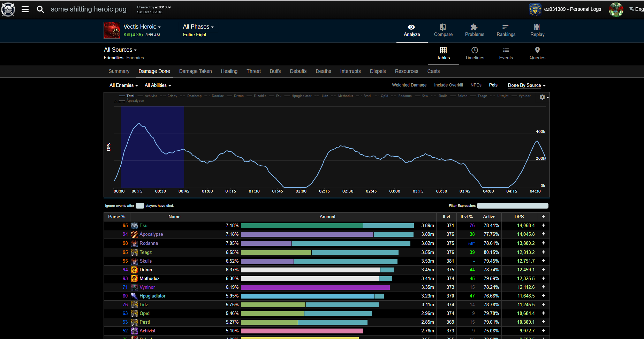
Task: Toggle NPCs filter
Action: pos(476,85)
